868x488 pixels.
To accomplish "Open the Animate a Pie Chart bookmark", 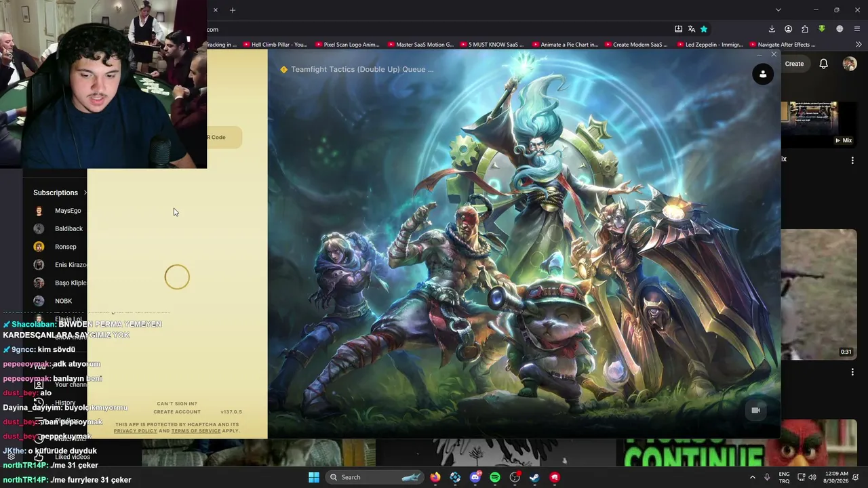I will tap(564, 45).
